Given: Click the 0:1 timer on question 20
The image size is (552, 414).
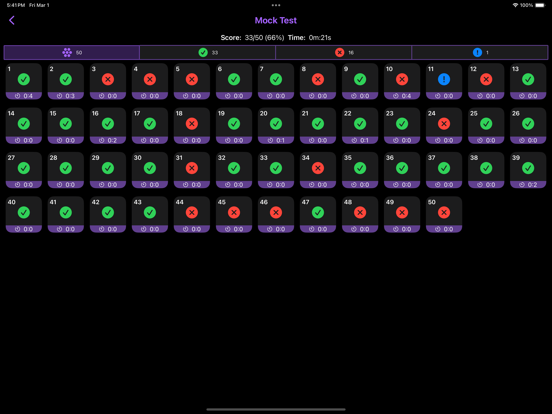Looking at the screenshot, I should (276, 140).
